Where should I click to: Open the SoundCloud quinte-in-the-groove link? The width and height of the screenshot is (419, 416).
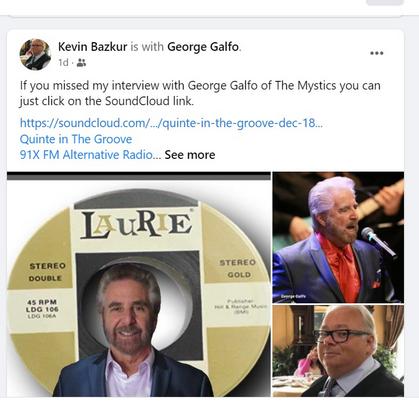[171, 123]
